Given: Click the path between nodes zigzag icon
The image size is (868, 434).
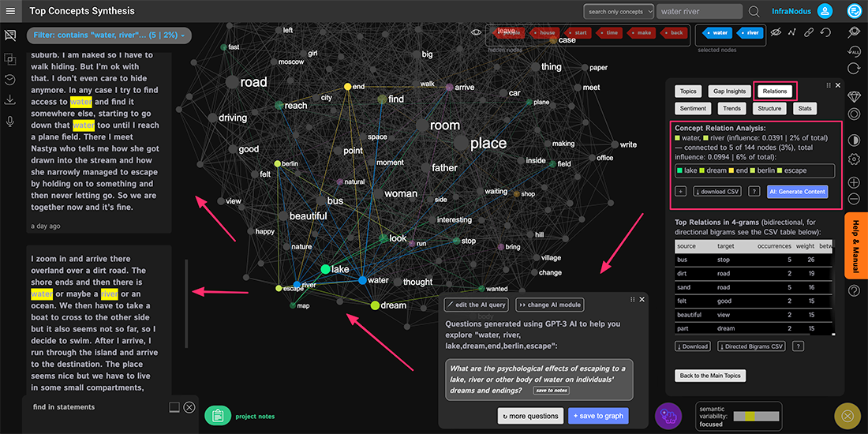Looking at the screenshot, I should [792, 32].
